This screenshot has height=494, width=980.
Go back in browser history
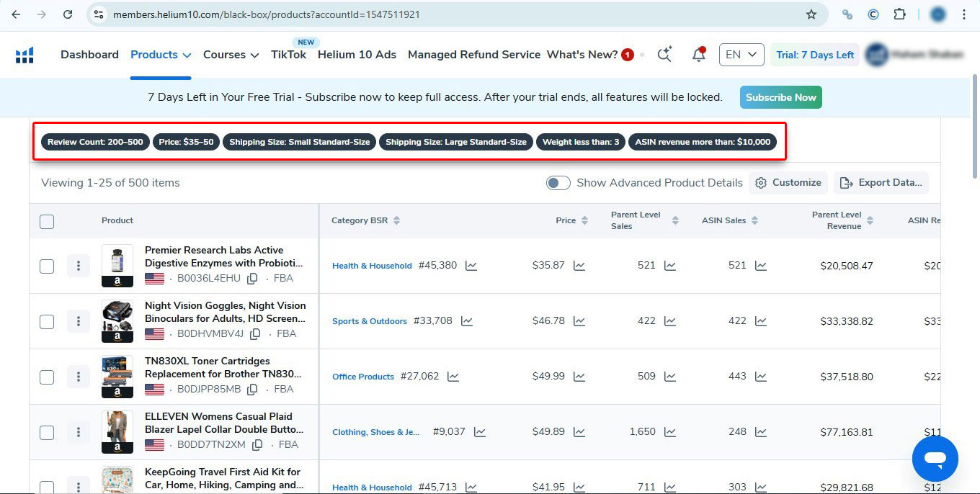click(x=17, y=14)
